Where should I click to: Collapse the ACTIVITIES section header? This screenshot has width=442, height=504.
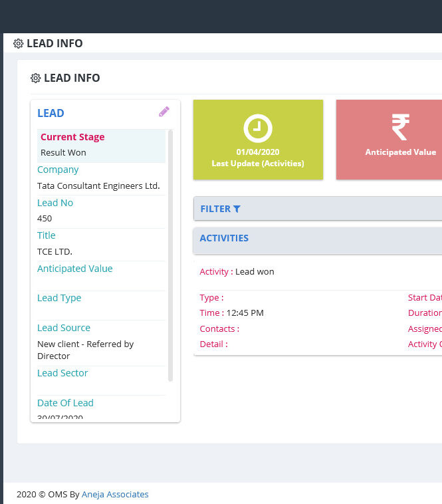(319, 239)
